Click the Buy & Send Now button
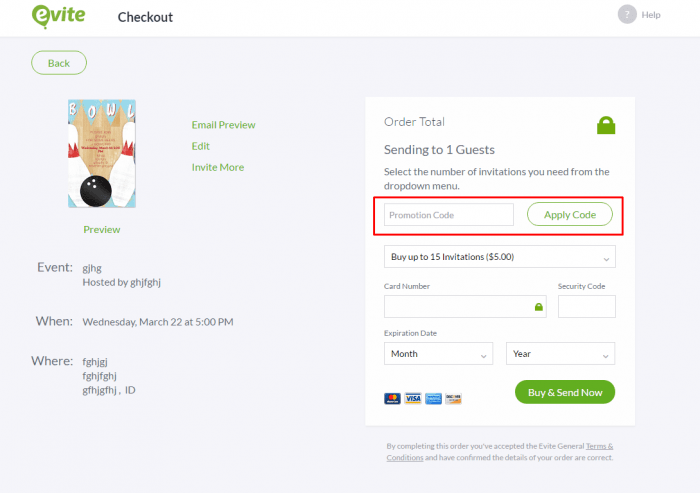 (x=564, y=392)
